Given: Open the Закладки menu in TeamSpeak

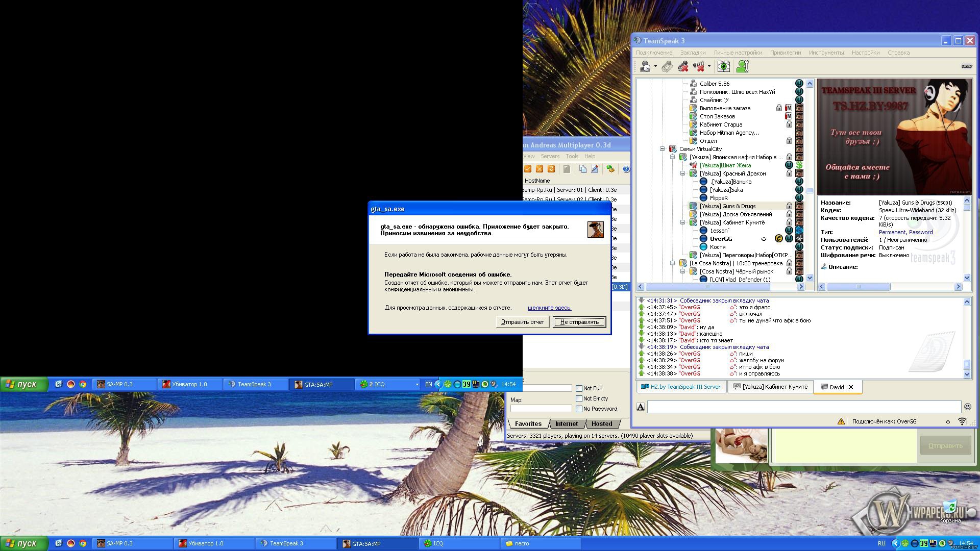Looking at the screenshot, I should pos(693,53).
